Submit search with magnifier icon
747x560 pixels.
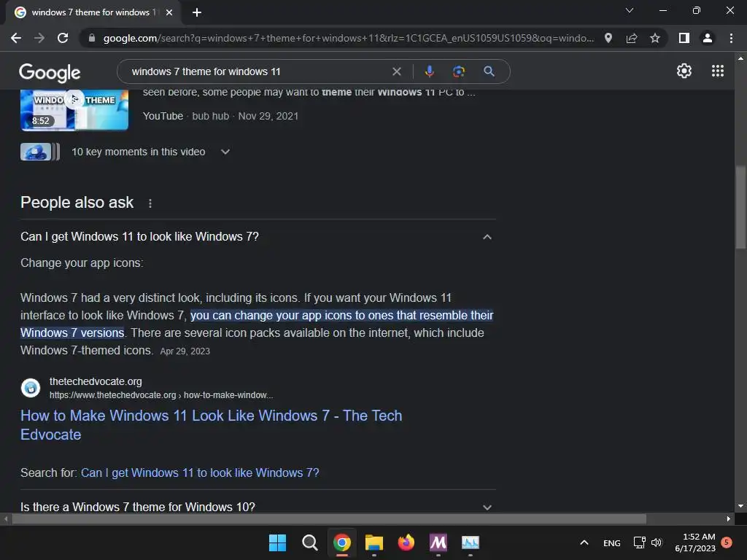(489, 71)
